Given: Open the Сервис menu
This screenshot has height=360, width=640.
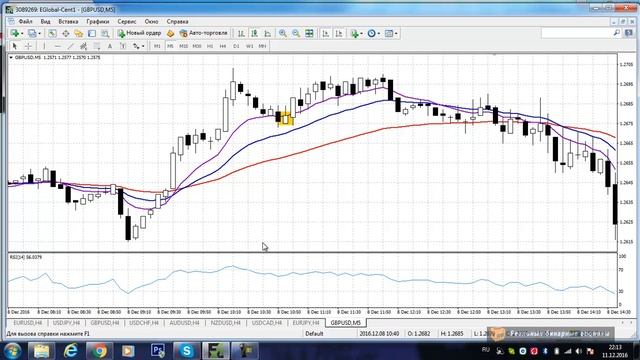Looking at the screenshot, I should [127, 21].
